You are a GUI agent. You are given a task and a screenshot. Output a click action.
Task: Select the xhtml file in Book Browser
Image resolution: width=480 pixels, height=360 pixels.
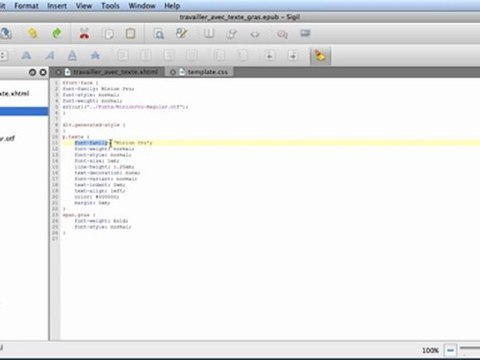(x=15, y=93)
